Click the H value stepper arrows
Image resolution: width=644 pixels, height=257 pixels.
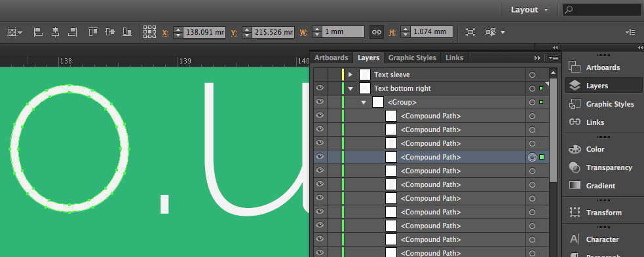click(x=405, y=32)
